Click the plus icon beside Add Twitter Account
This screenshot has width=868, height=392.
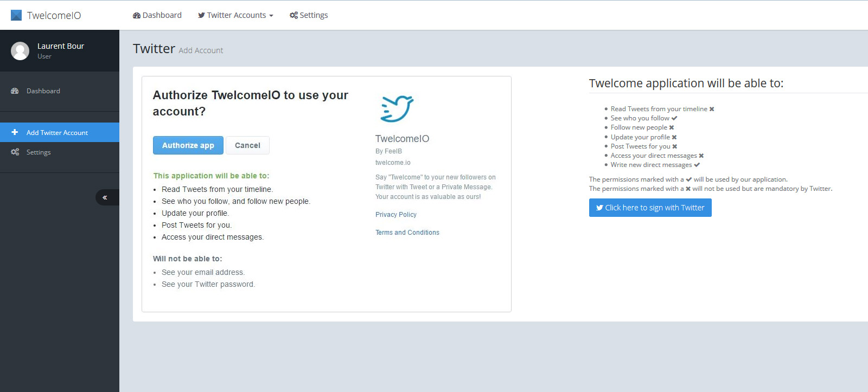tap(15, 132)
